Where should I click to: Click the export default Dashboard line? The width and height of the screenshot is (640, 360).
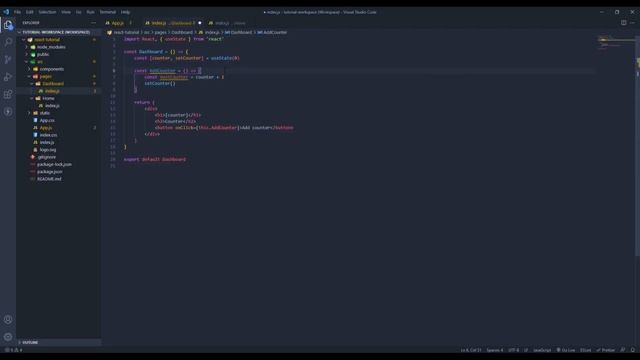155,160
